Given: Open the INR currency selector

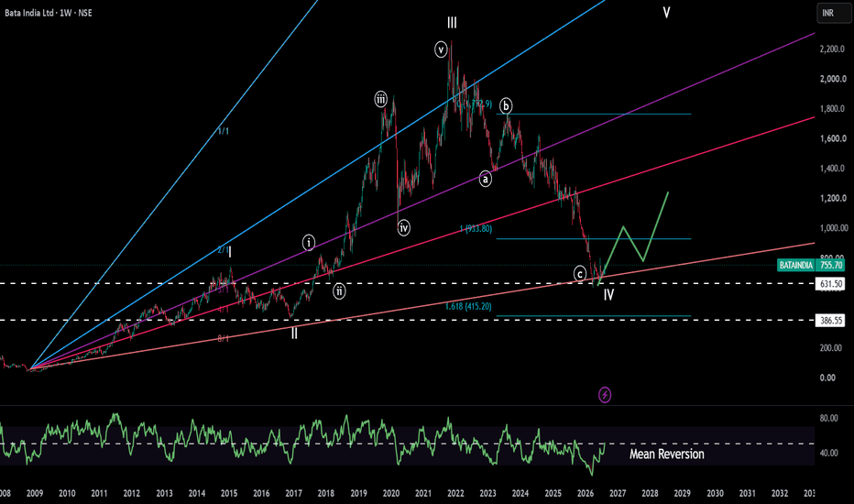Looking at the screenshot, I should pyautogui.click(x=833, y=13).
